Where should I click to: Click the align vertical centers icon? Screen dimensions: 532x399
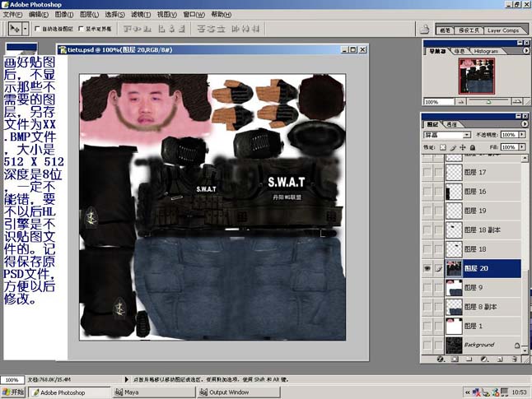[x=138, y=29]
